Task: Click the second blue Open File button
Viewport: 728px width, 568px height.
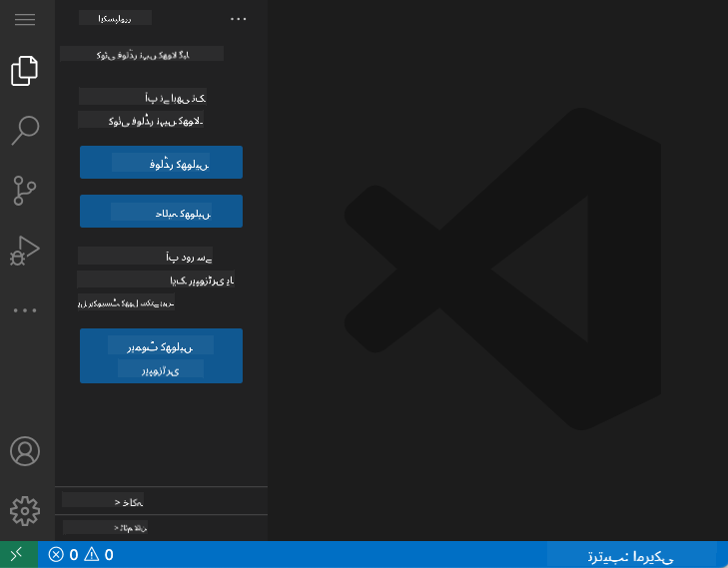Action: click(161, 212)
